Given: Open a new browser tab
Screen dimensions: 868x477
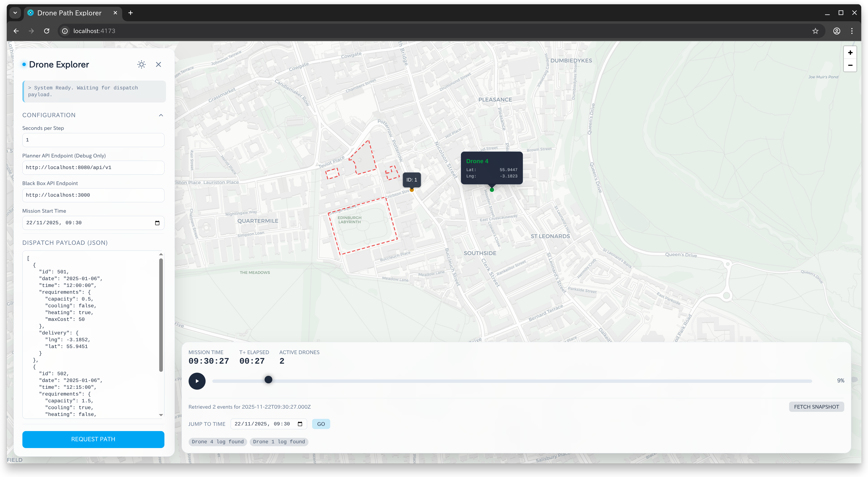Looking at the screenshot, I should [131, 13].
